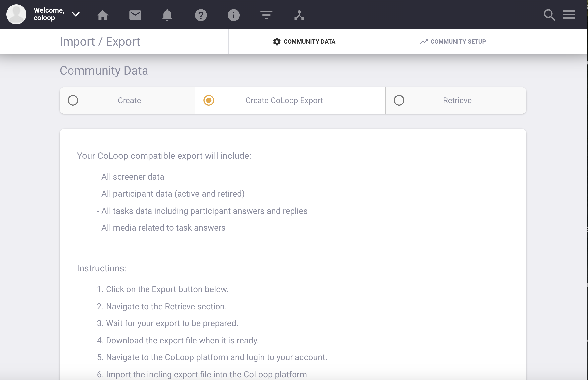The height and width of the screenshot is (380, 588).
Task: Click the Import / Export page title
Action: 100,42
